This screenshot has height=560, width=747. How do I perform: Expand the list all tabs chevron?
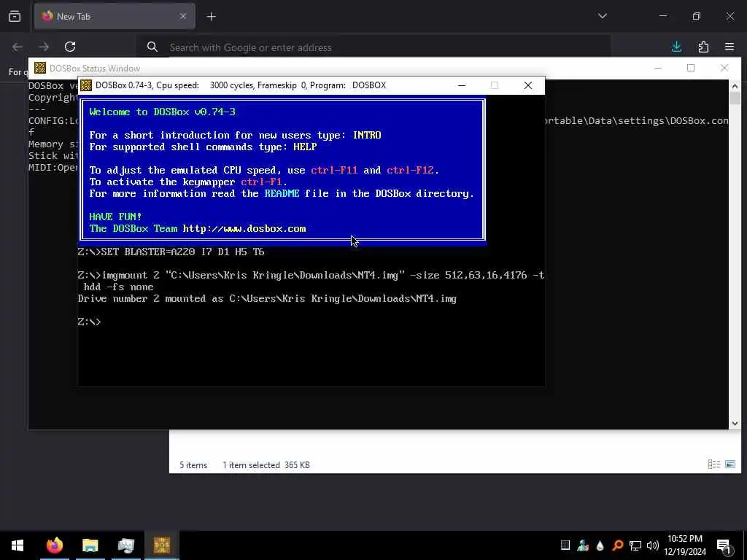click(602, 16)
